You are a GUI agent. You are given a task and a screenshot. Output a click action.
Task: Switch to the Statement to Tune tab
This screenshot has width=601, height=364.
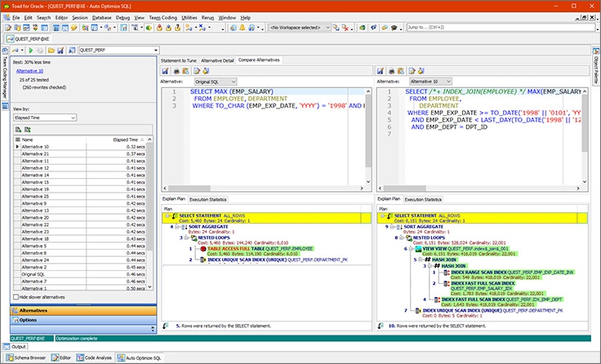click(x=179, y=61)
